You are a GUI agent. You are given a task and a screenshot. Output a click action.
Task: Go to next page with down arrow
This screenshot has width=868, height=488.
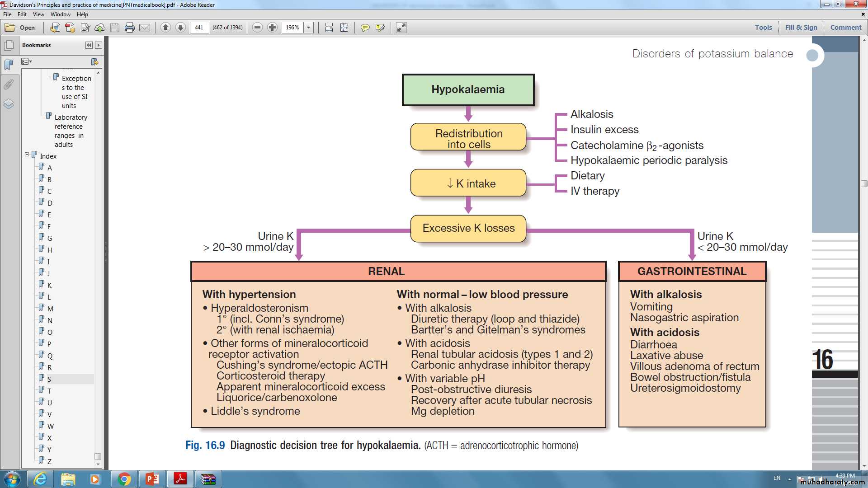click(x=180, y=28)
